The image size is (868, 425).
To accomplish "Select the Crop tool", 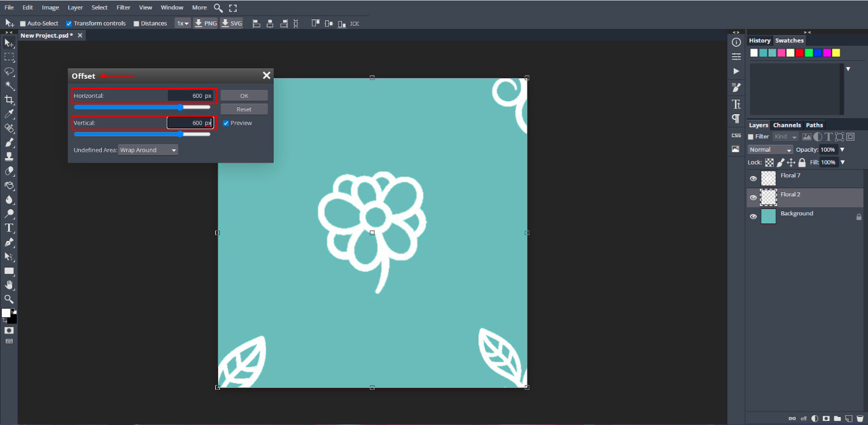I will 9,100.
